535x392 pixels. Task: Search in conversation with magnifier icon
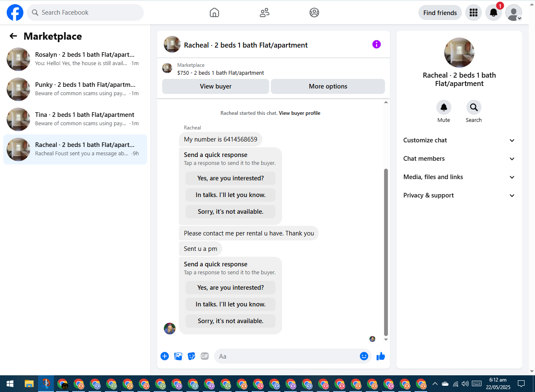pyautogui.click(x=474, y=107)
